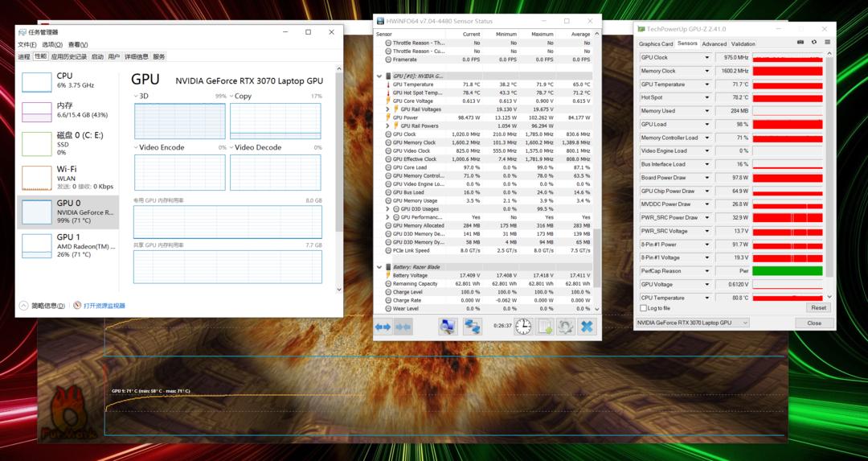Switch to Validation tab in GPU-Z
Screen dimensions: 868x461
tap(743, 43)
